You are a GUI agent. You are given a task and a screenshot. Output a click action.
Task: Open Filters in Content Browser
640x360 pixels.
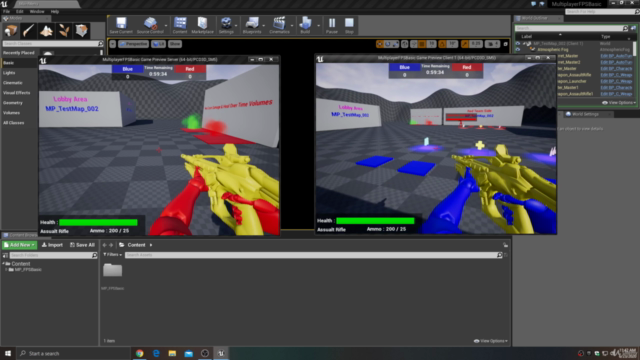click(112, 255)
